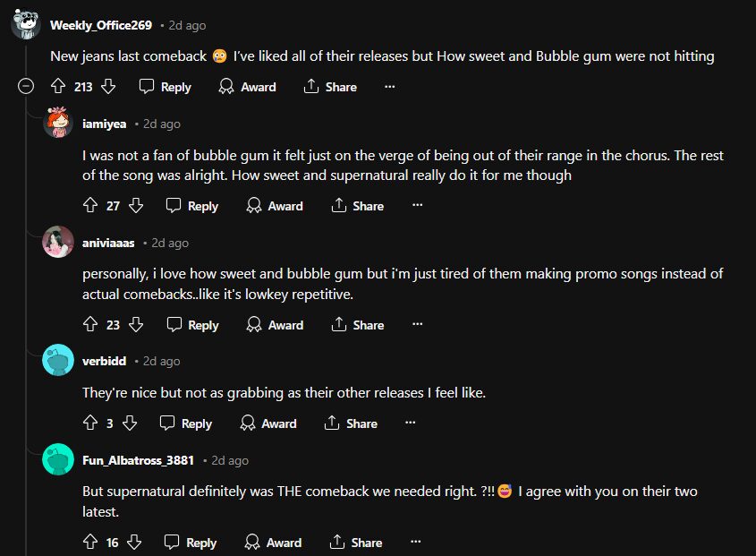This screenshot has width=756, height=556.
Task: Open more options on Fun_Albatross_3881's comment
Action: [415, 542]
